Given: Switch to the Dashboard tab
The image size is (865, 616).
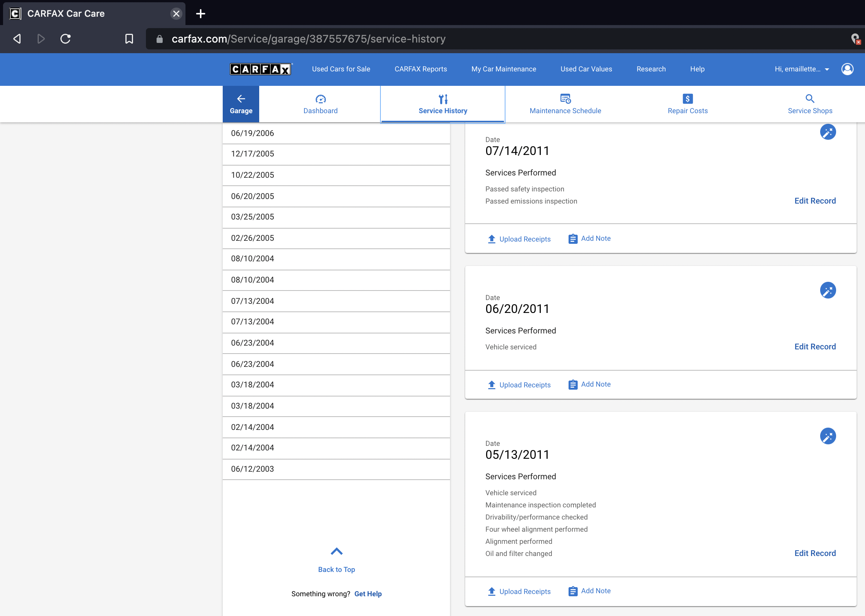Looking at the screenshot, I should point(320,104).
